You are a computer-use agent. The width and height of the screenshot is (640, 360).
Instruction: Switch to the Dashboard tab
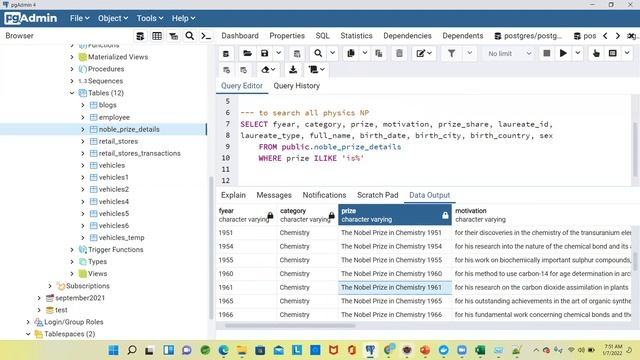click(x=240, y=36)
